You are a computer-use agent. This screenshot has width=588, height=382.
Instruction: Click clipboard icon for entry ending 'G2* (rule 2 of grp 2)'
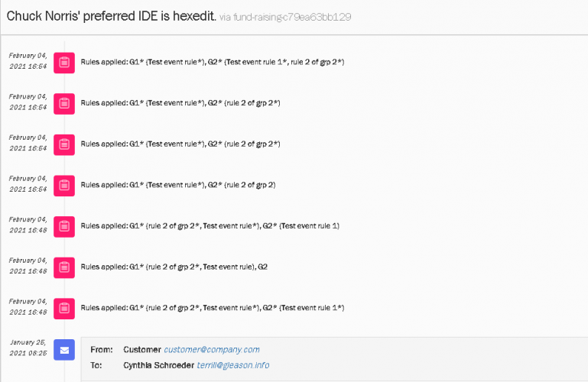[64, 185]
